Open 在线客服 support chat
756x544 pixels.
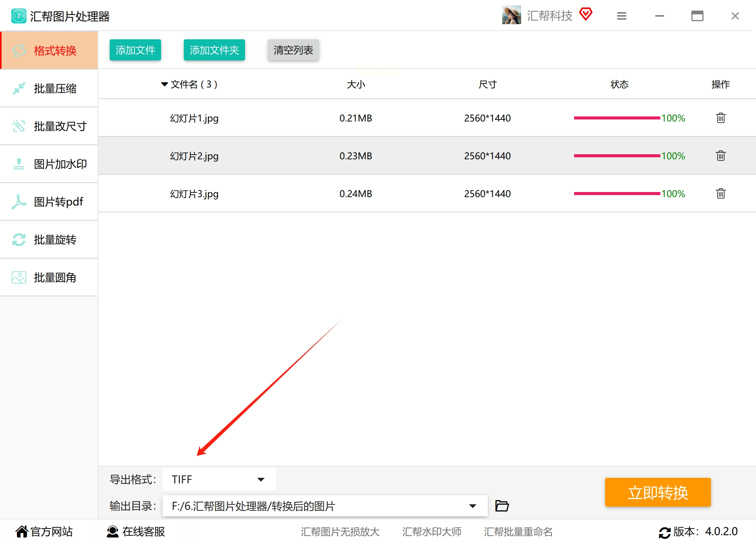[x=136, y=532]
